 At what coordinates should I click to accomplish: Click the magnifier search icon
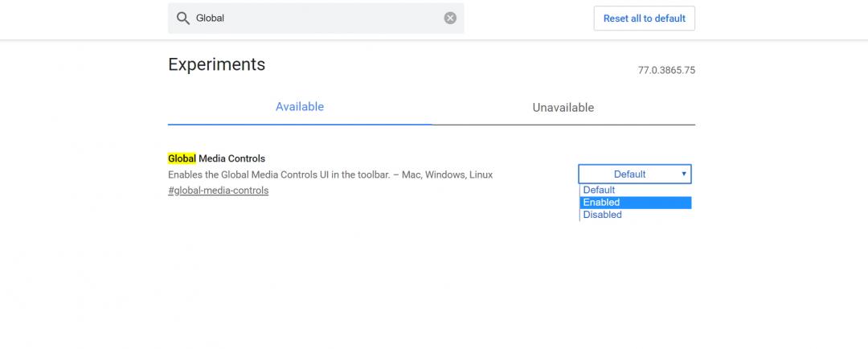click(x=182, y=18)
